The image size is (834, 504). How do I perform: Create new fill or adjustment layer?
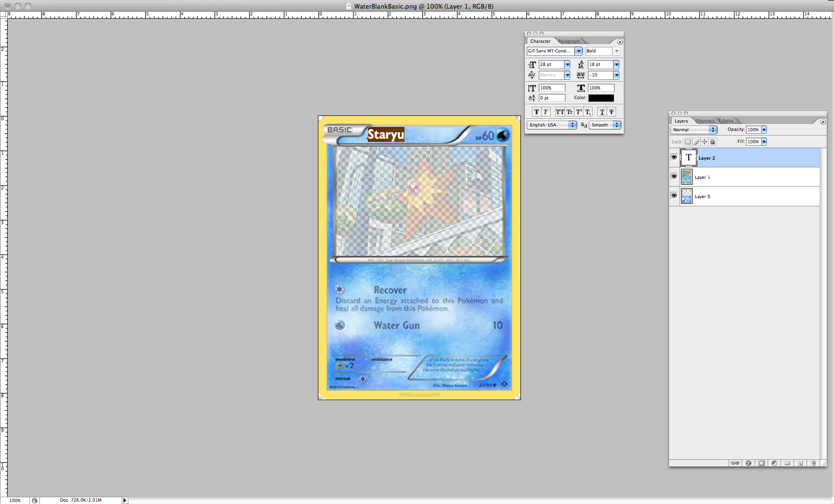[774, 463]
